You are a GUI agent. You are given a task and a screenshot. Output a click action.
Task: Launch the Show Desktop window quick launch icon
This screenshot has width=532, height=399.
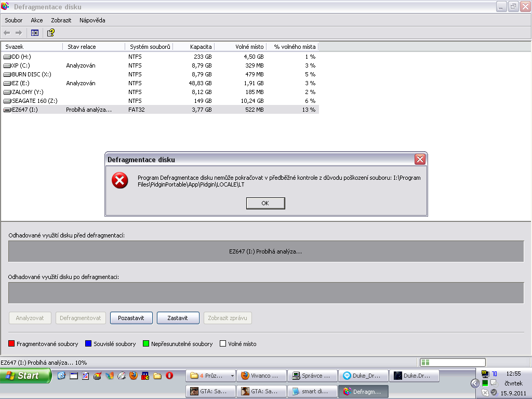click(74, 376)
